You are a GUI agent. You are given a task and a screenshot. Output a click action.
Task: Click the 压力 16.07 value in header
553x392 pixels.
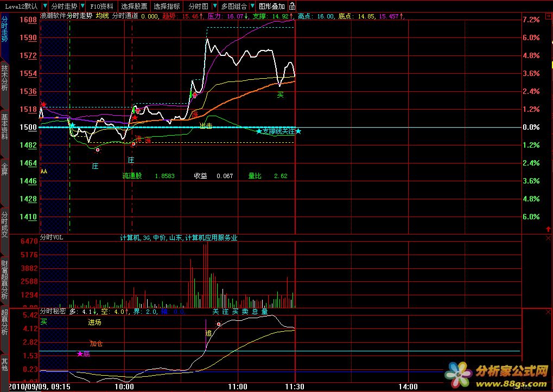pyautogui.click(x=228, y=16)
